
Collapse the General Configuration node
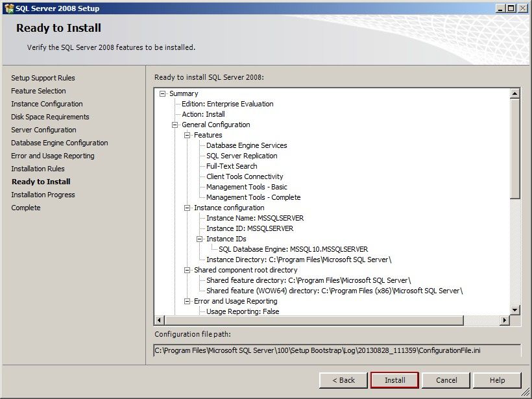(175, 125)
